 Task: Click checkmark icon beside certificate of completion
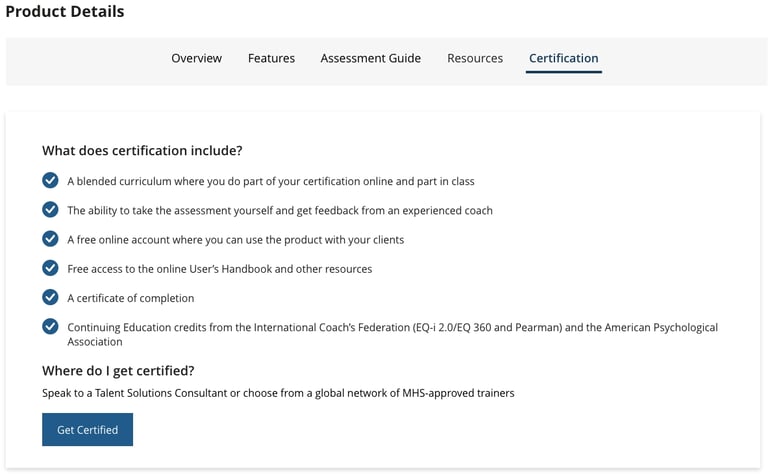coord(50,297)
